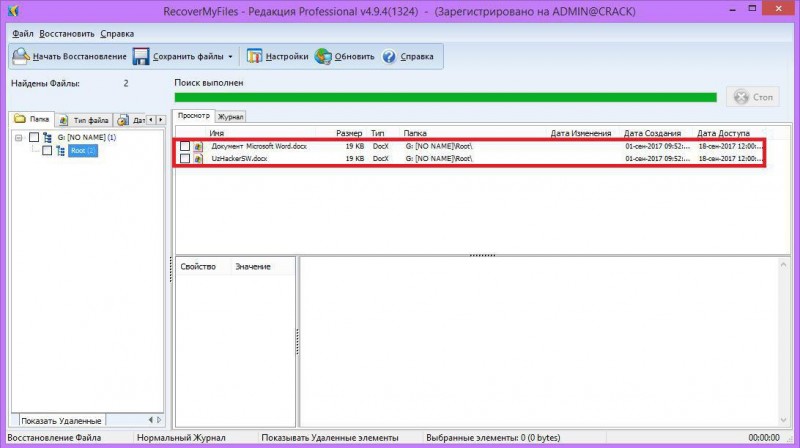Click the splitter between properties and preview
The image size is (800, 448).
297,342
